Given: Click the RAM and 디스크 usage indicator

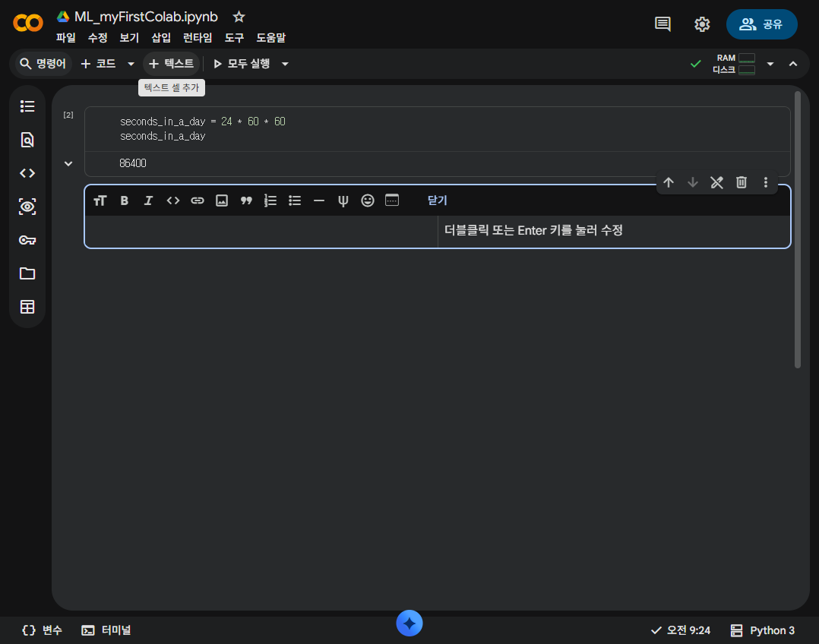Looking at the screenshot, I should pos(734,64).
